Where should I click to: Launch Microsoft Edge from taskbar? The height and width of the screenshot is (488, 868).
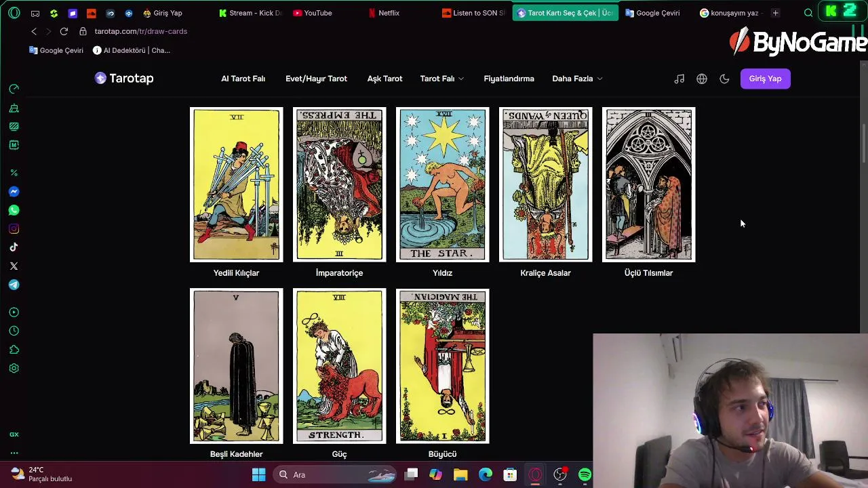486,474
